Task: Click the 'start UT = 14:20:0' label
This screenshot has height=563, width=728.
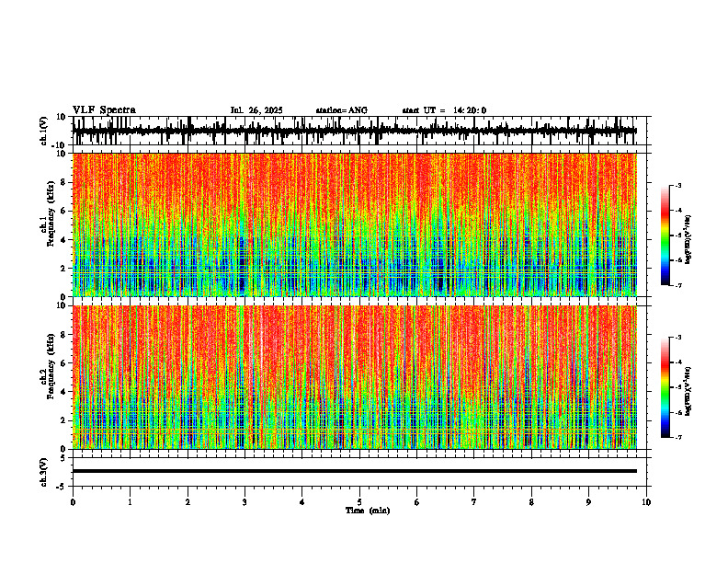Action: click(x=444, y=110)
